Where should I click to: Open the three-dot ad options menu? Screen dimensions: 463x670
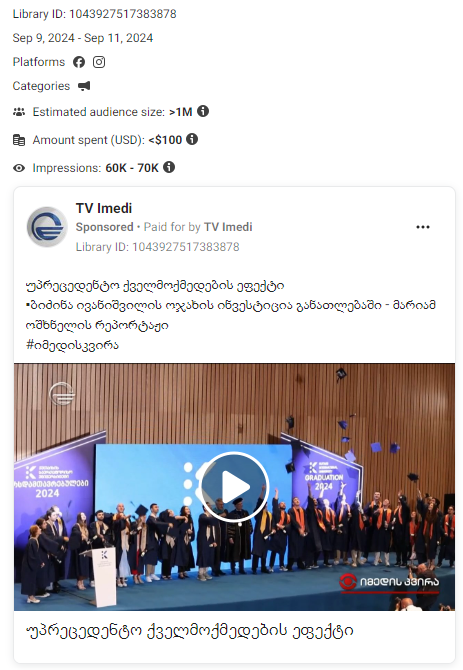423,227
